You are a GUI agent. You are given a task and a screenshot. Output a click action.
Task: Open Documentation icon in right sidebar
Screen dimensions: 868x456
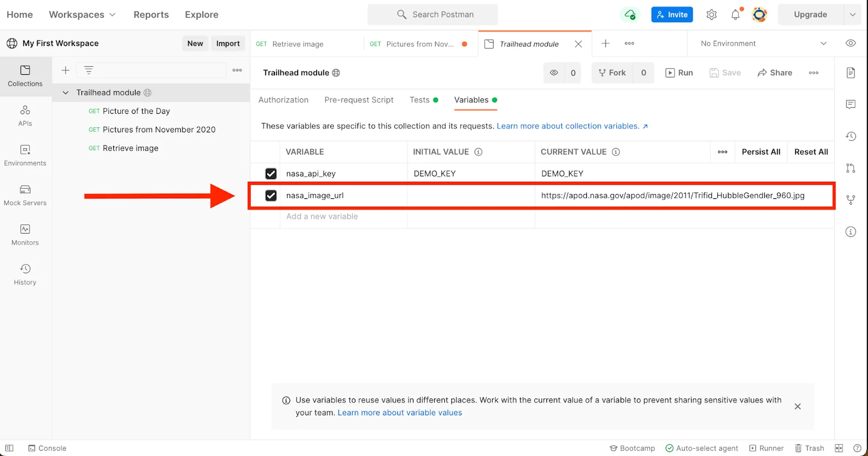(851, 73)
